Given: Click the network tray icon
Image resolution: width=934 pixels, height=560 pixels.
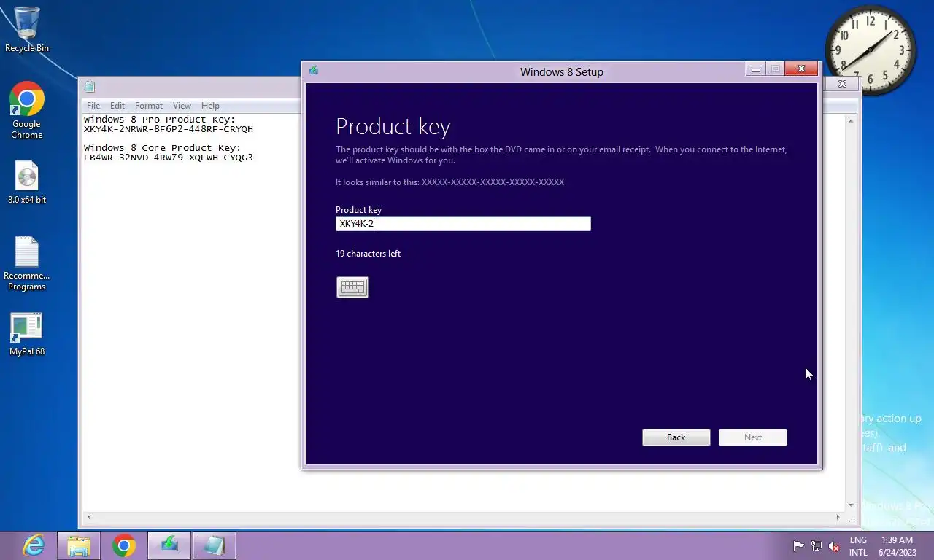Looking at the screenshot, I should click(817, 546).
